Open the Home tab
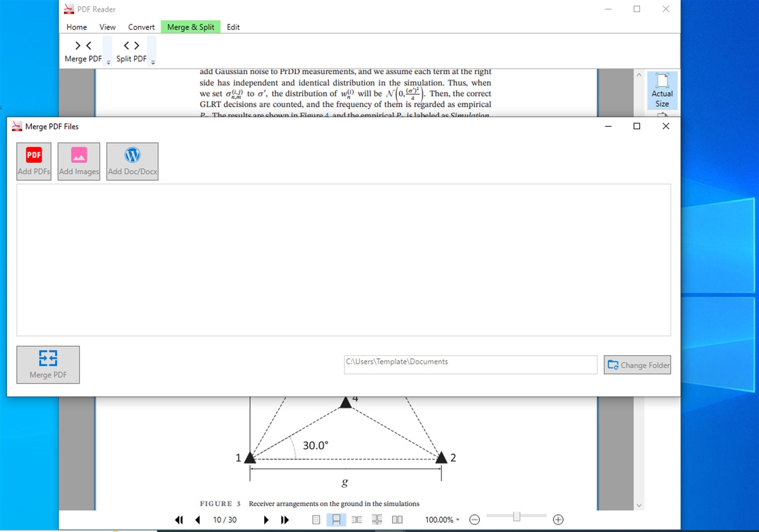759x532 pixels. 76,27
